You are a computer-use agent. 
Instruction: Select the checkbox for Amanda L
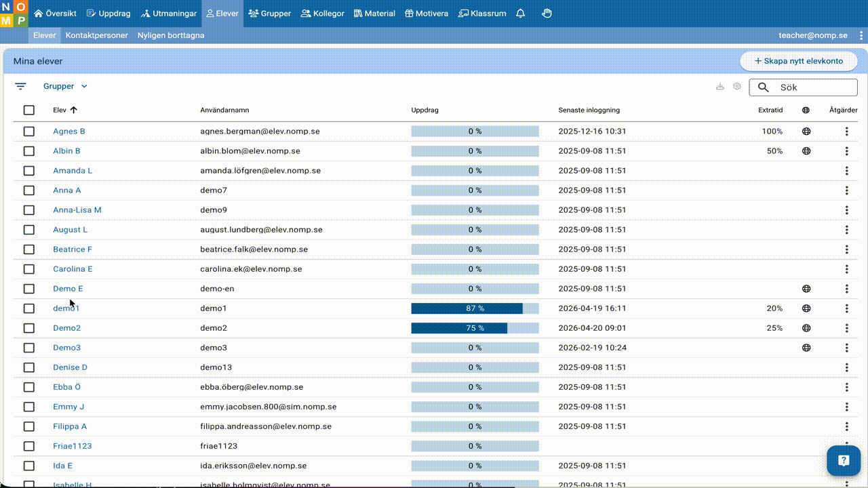(28, 171)
